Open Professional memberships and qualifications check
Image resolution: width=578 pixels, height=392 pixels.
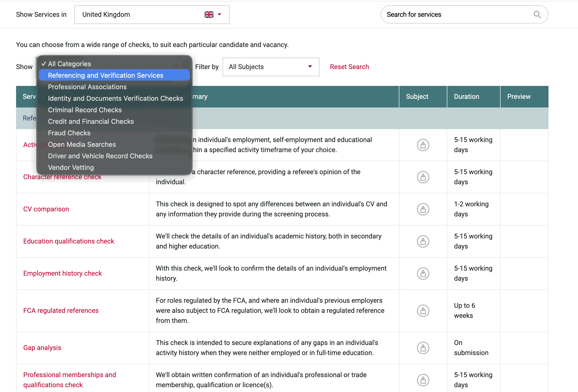tap(69, 380)
